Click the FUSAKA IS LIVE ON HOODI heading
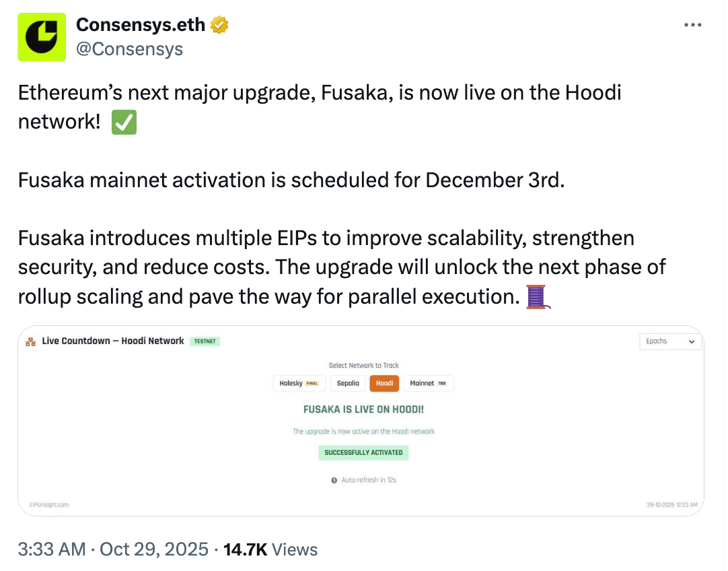 point(363,409)
